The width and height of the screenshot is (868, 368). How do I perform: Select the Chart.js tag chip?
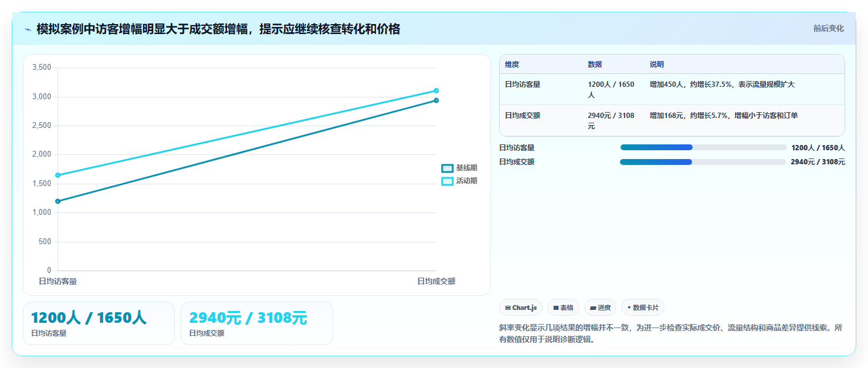click(521, 308)
